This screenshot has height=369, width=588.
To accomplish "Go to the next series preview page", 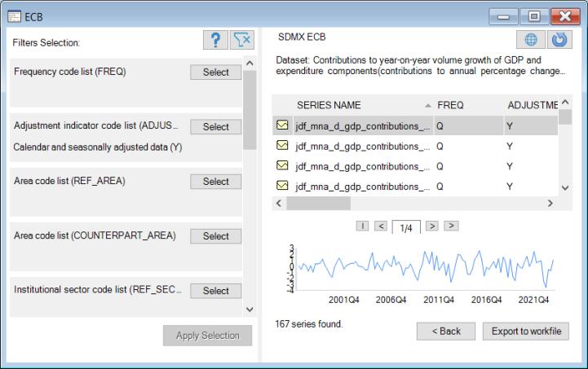I will click(433, 226).
